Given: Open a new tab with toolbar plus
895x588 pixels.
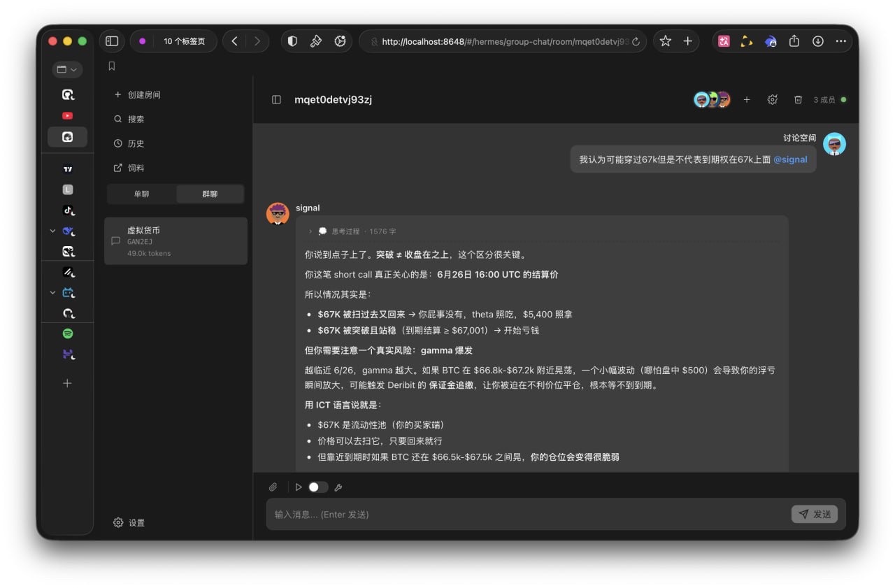Looking at the screenshot, I should [687, 41].
